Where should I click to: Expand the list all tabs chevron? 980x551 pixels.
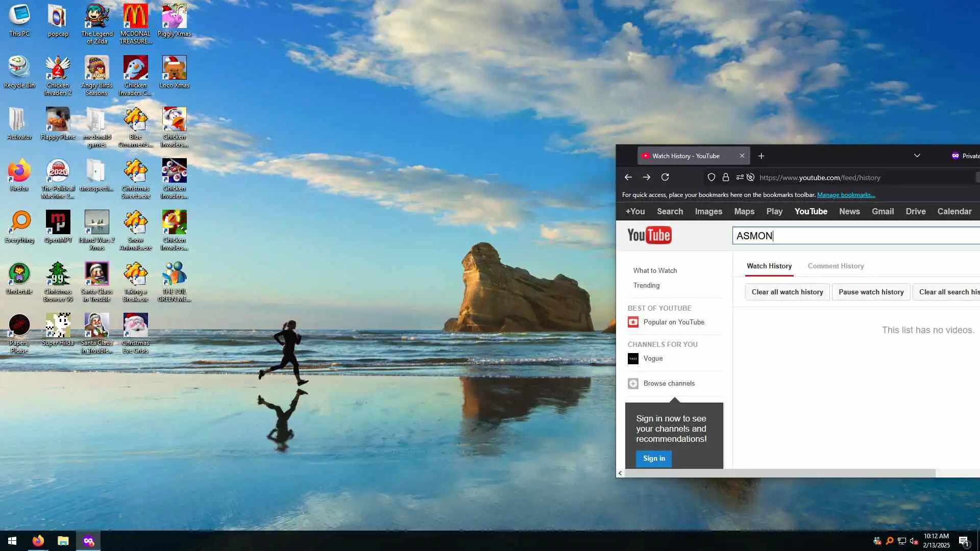(x=917, y=156)
